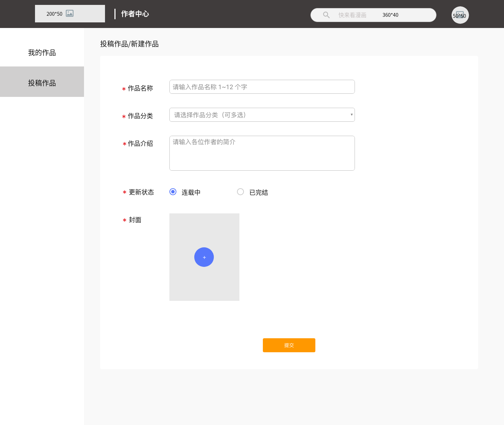Select 投稿作品 from the sidebar

pyautogui.click(x=42, y=83)
